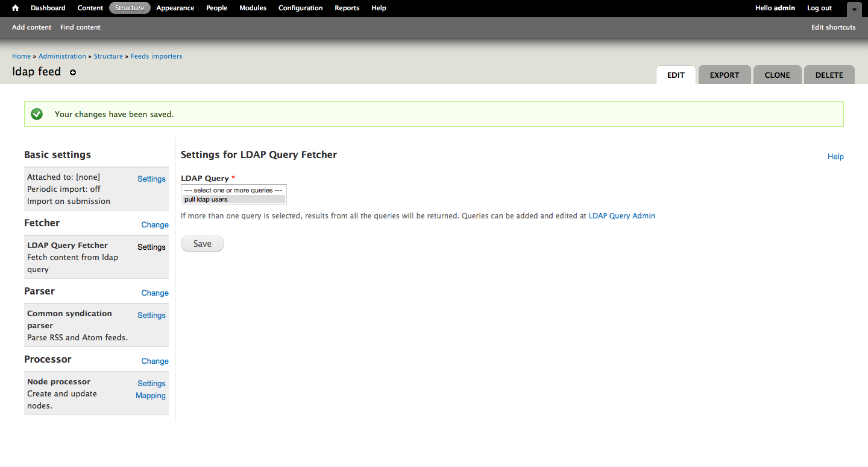Switch to the Clone tab

(778, 75)
